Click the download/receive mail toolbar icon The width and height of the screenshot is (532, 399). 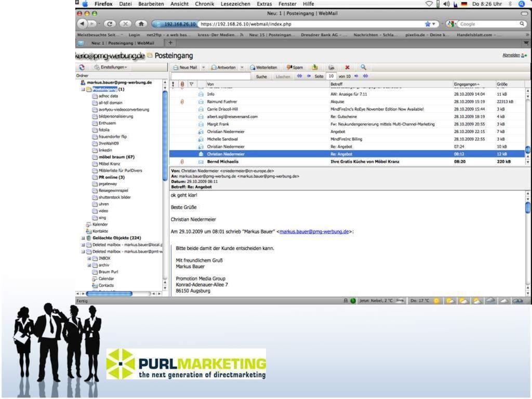315,67
